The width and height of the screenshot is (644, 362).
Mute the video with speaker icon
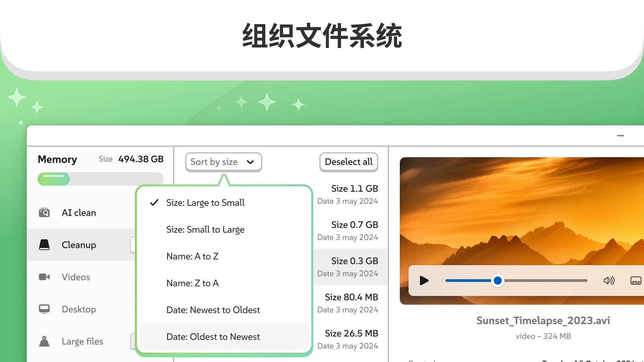[609, 281]
